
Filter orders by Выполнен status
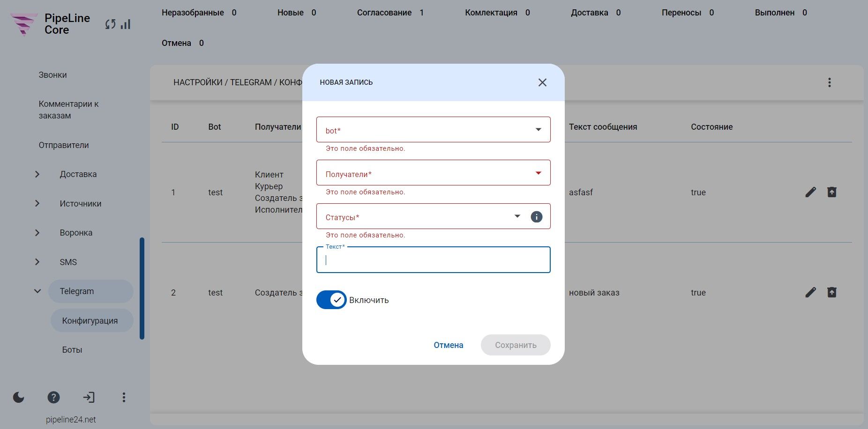coord(781,13)
